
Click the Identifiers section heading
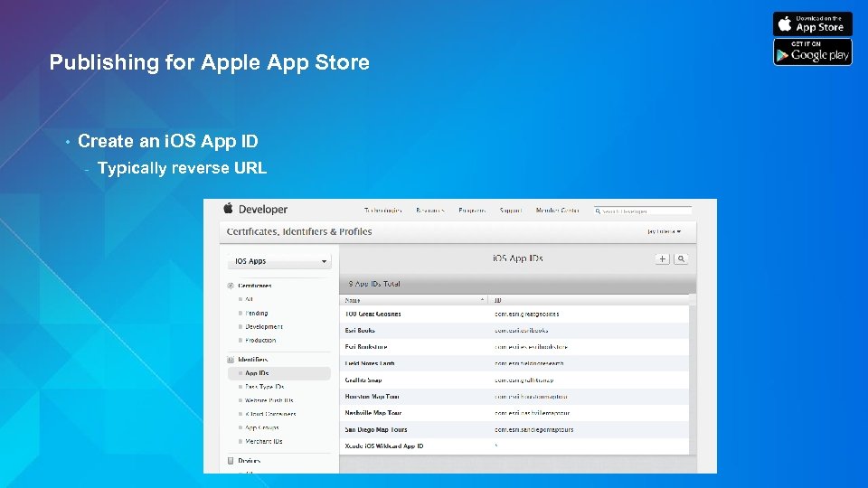252,360
